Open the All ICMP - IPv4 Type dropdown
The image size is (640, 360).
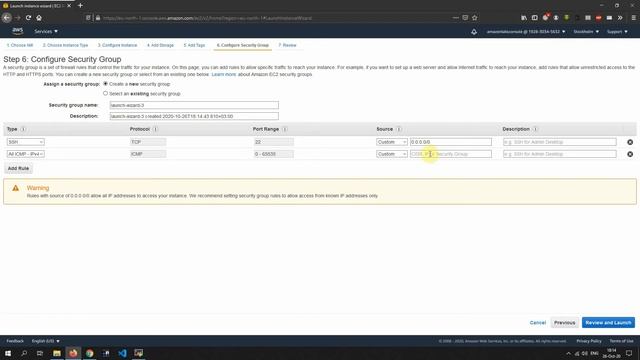pos(26,154)
